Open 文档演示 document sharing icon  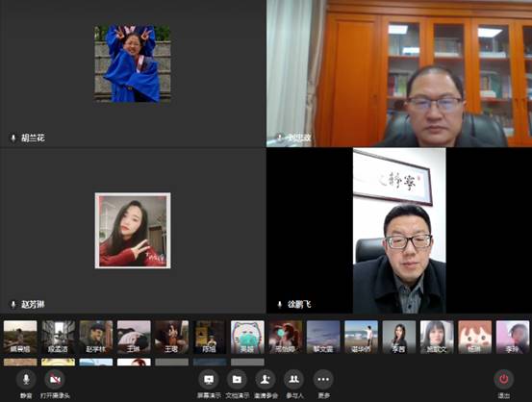click(x=238, y=379)
